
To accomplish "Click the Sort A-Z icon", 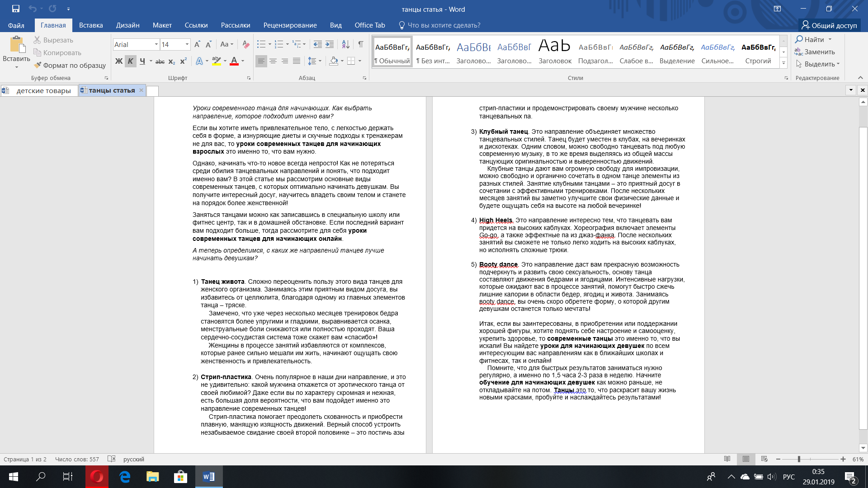I will coord(345,44).
